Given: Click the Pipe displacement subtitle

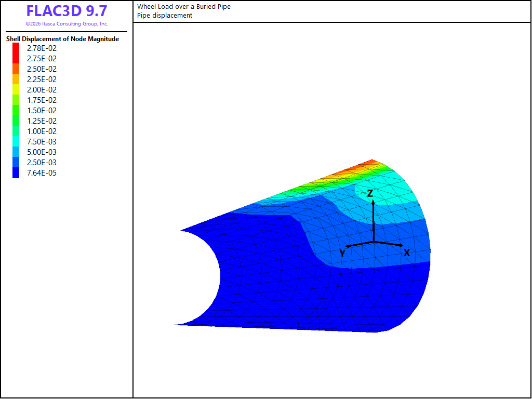Looking at the screenshot, I should coord(165,15).
